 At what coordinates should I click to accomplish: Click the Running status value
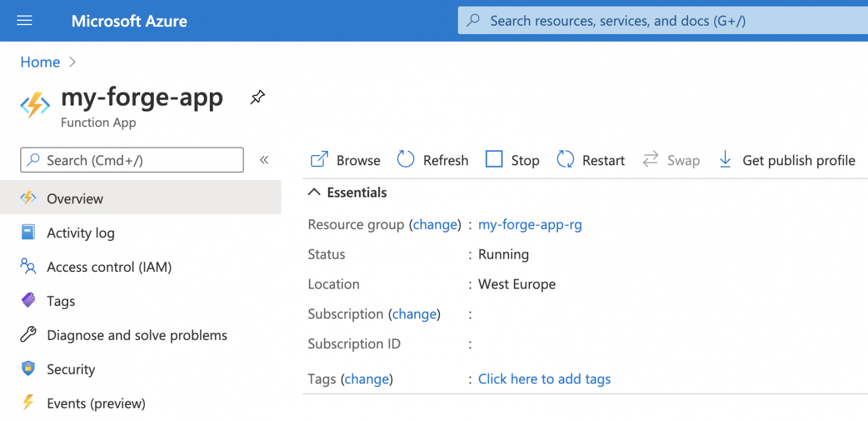(503, 255)
